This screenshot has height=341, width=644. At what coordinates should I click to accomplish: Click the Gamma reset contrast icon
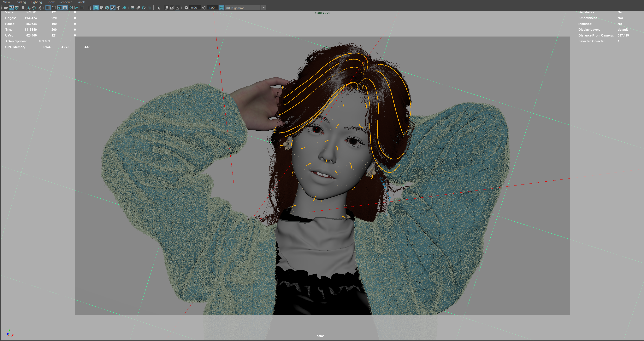coord(204,8)
